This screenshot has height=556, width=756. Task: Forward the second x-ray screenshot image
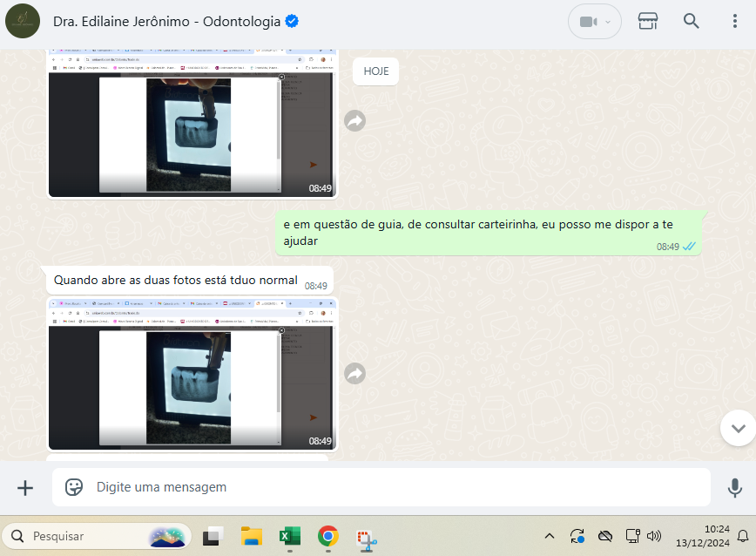(354, 374)
